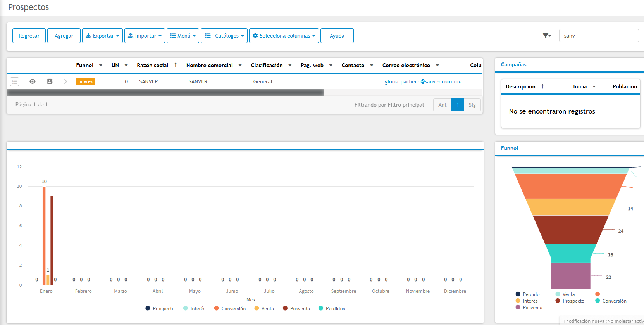The height and width of the screenshot is (325, 644).
Task: Toggle Prospecto series in bar chart legend
Action: pyautogui.click(x=160, y=309)
